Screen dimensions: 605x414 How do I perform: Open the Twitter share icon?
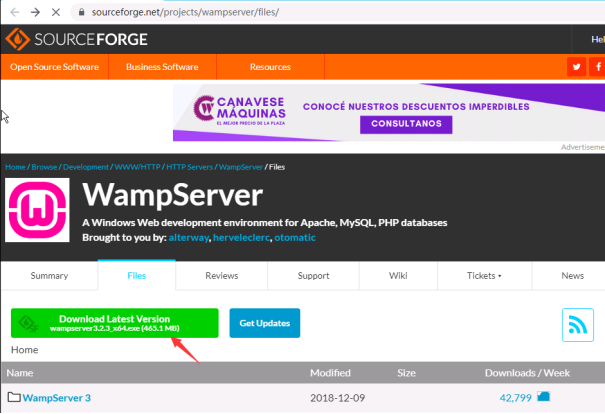click(576, 67)
